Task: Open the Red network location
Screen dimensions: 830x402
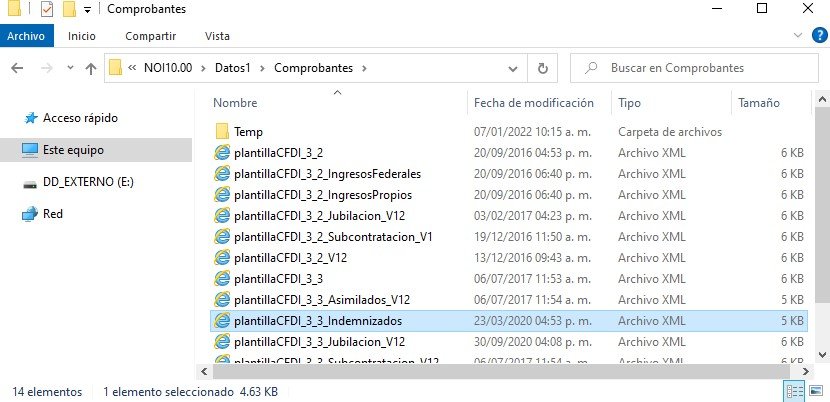Action: (52, 214)
